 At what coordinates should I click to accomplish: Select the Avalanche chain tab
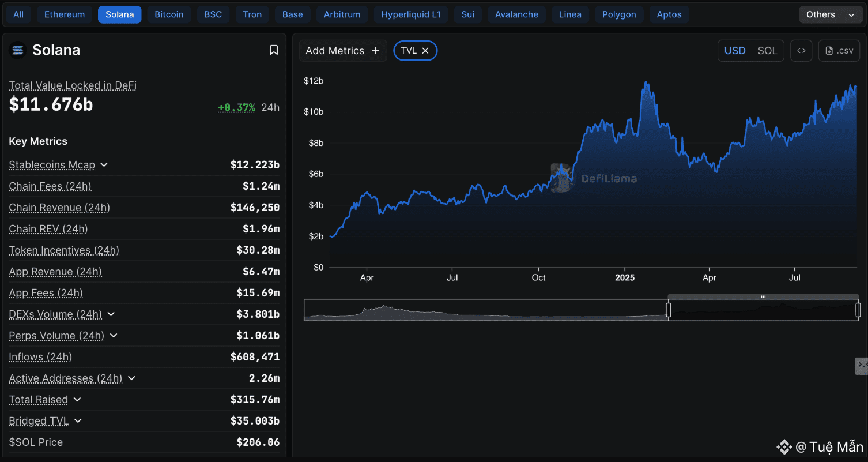(x=517, y=14)
